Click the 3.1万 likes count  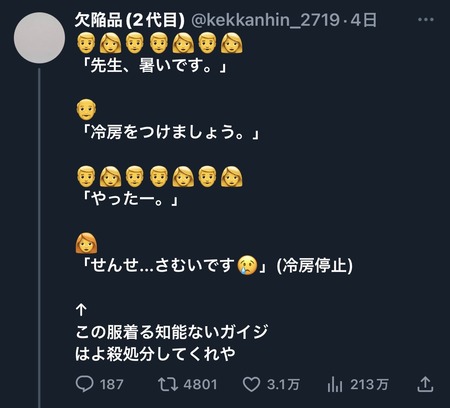click(x=283, y=385)
